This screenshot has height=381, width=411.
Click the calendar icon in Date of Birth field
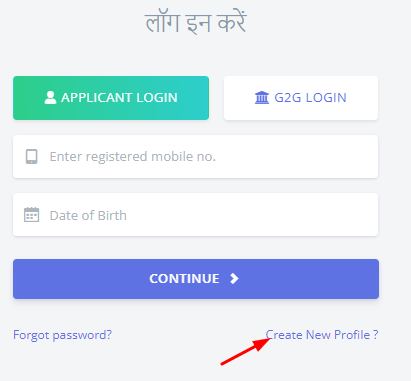[x=32, y=215]
